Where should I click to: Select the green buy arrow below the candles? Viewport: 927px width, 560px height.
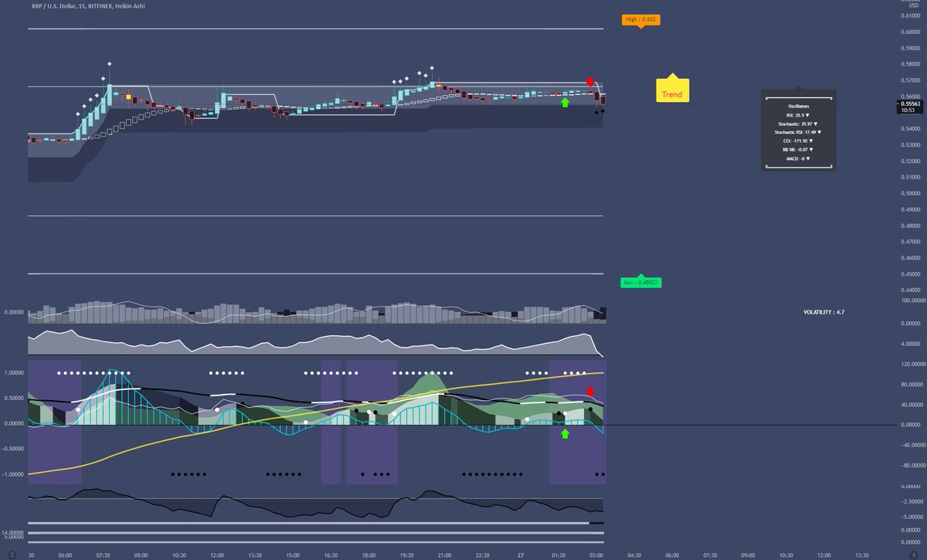coord(565,103)
